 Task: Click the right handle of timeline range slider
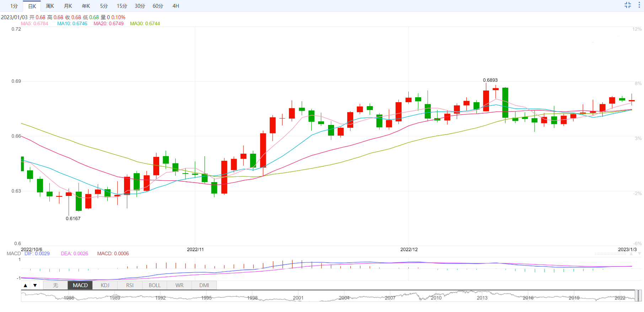(640, 296)
